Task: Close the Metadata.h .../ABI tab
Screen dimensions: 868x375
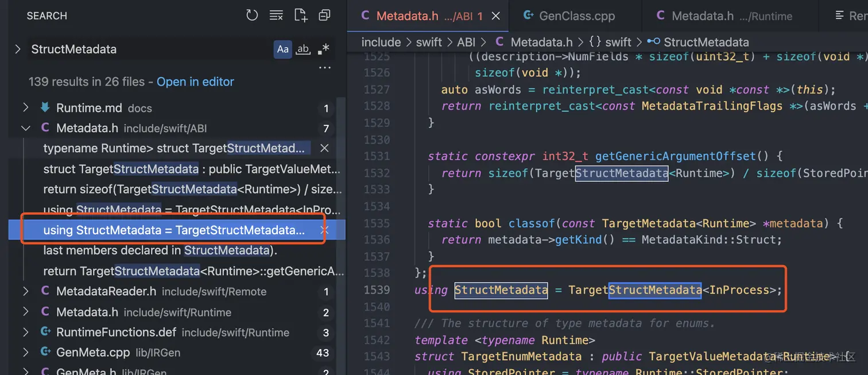Action: pyautogui.click(x=496, y=16)
